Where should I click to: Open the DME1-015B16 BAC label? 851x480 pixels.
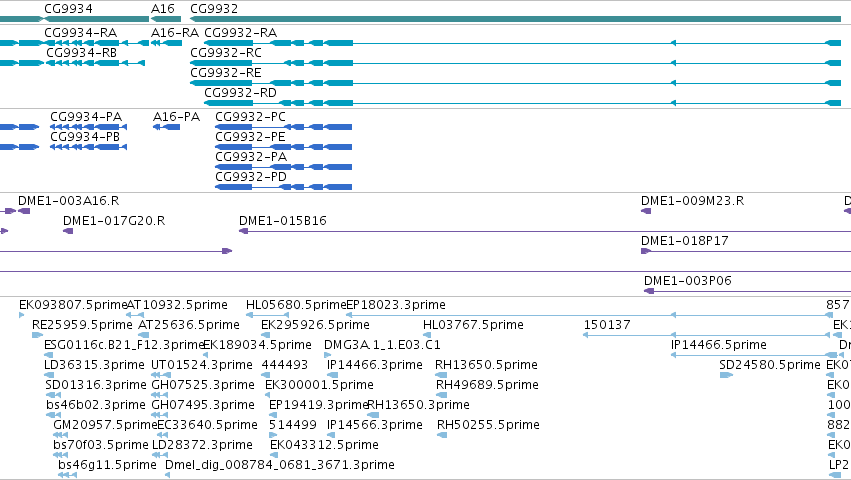[x=283, y=221]
